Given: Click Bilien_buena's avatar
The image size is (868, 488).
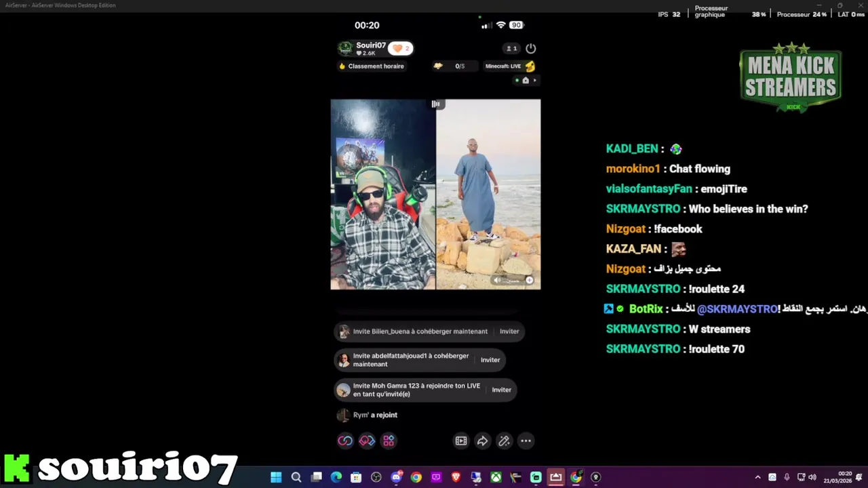Looking at the screenshot, I should click(344, 331).
